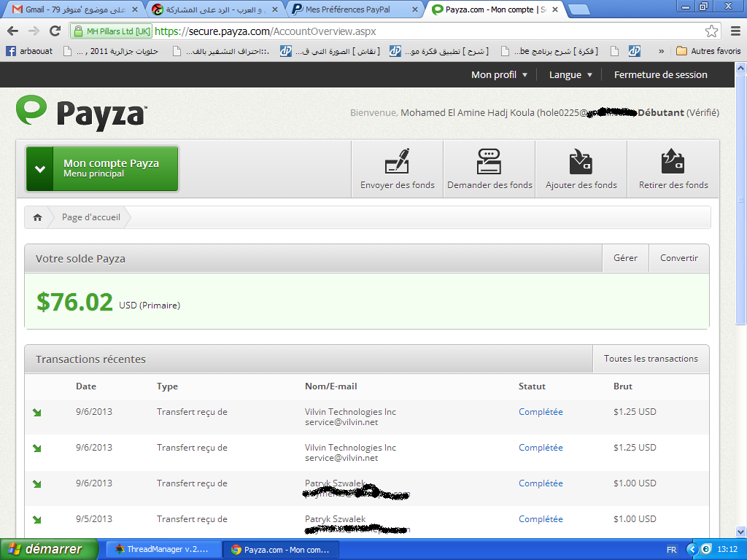
Task: Open Toutes les transactions
Action: [651, 359]
